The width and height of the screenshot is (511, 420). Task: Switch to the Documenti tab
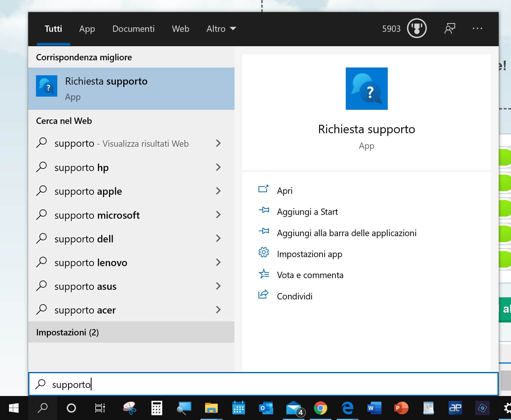(x=133, y=29)
